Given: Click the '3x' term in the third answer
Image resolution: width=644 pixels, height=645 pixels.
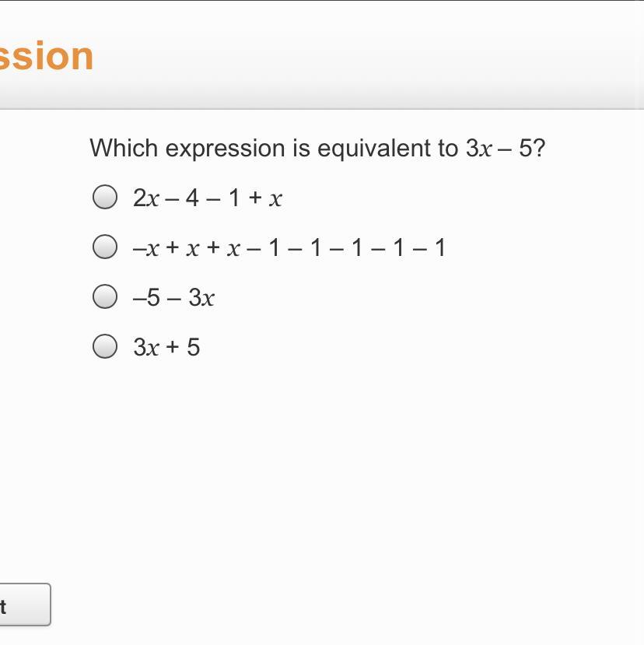Looking at the screenshot, I should coord(201,297).
